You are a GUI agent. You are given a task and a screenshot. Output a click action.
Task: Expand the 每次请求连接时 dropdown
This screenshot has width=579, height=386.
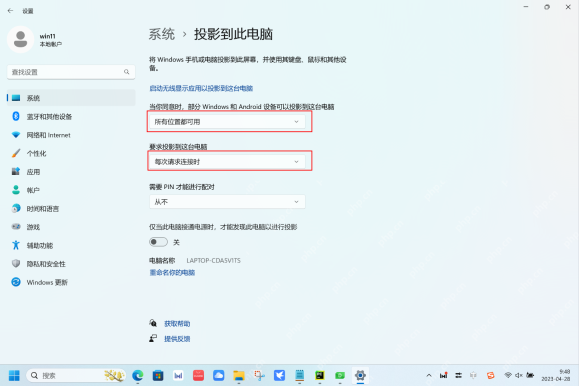(x=227, y=161)
